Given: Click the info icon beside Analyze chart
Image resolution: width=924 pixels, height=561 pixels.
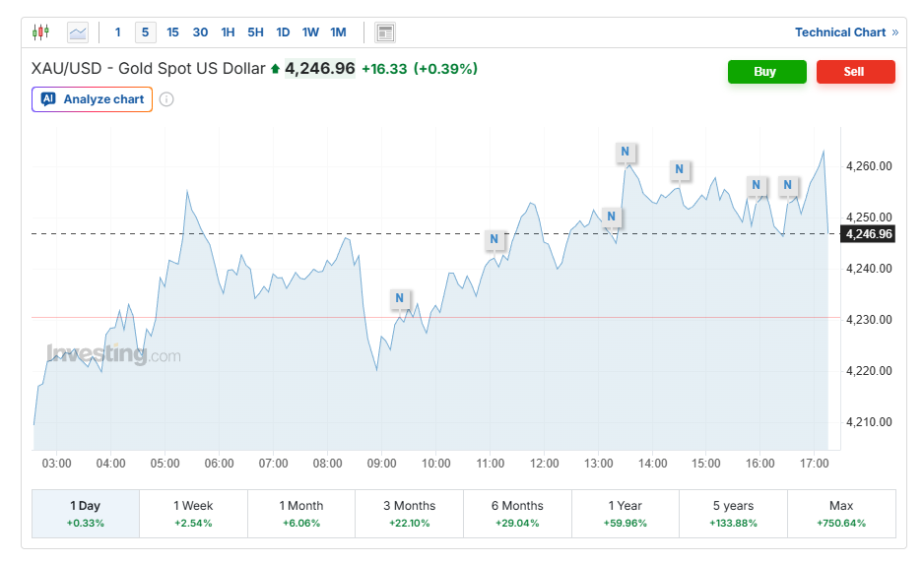Looking at the screenshot, I should point(166,99).
